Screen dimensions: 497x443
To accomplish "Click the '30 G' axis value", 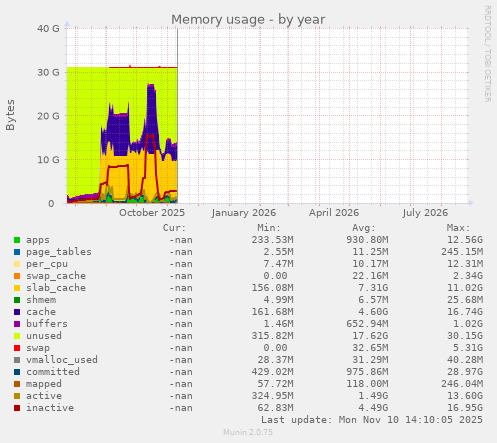I will [48, 72].
